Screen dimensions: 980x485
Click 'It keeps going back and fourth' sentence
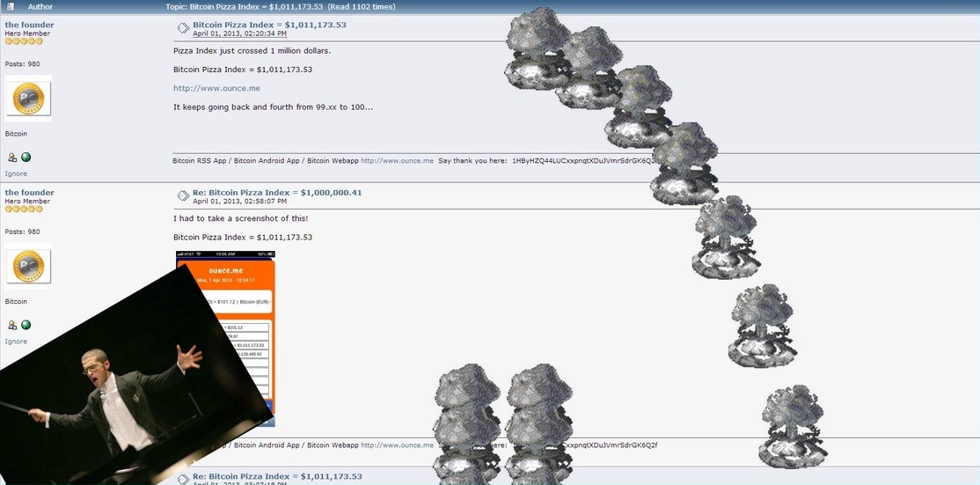pos(273,107)
